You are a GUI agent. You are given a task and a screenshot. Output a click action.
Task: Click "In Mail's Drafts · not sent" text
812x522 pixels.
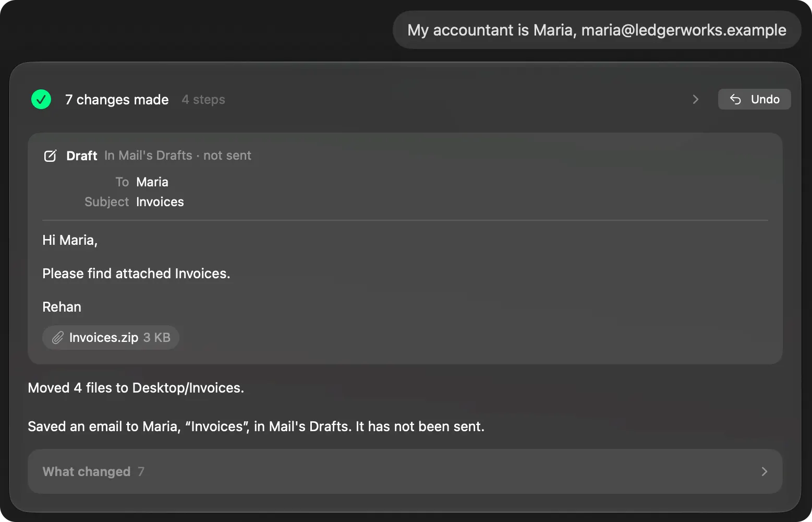178,156
